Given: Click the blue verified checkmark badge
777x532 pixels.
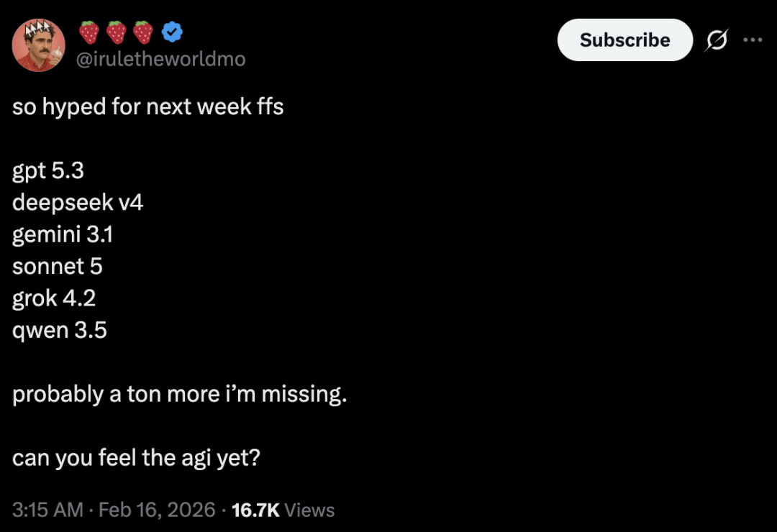Looking at the screenshot, I should [x=172, y=32].
